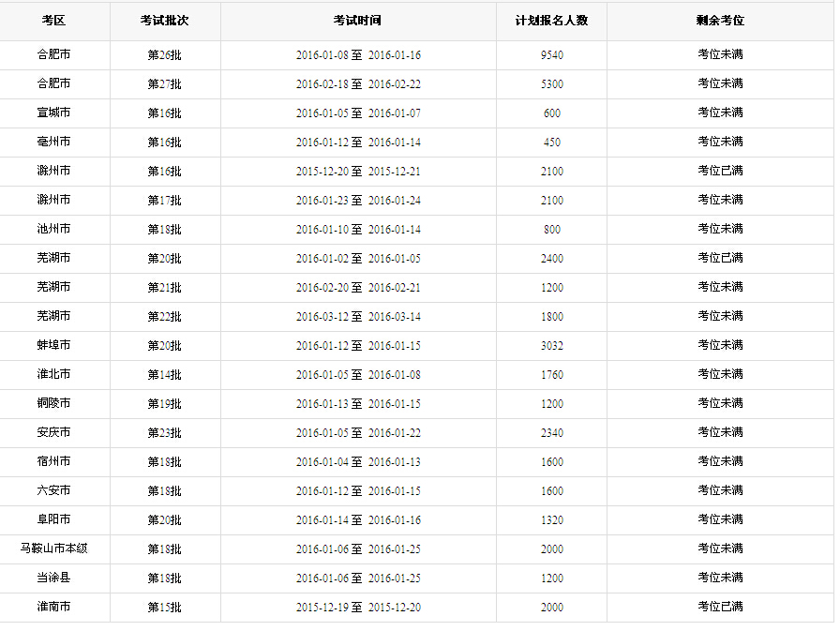The image size is (840, 631).
Task: Click the 剩余考位 column header
Action: pyautogui.click(x=721, y=21)
